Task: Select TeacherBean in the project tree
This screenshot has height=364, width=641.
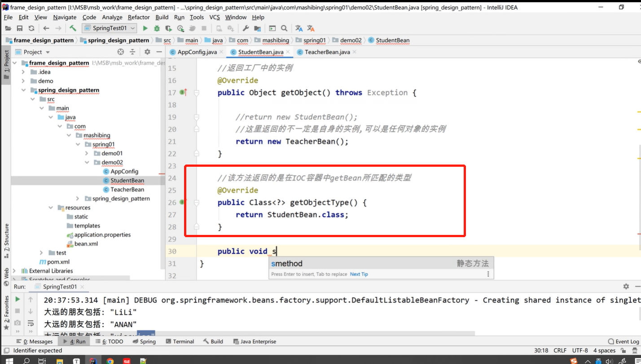Action: pos(127,190)
